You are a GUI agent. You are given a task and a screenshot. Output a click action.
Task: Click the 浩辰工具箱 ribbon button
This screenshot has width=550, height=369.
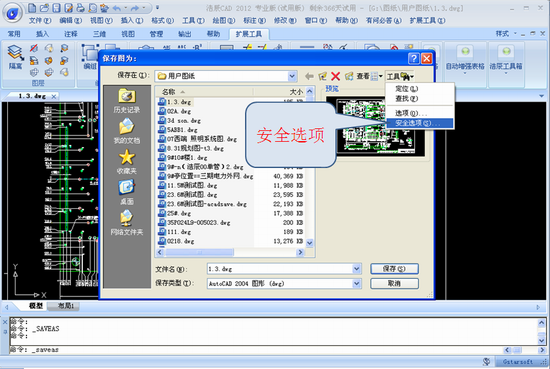click(x=506, y=59)
